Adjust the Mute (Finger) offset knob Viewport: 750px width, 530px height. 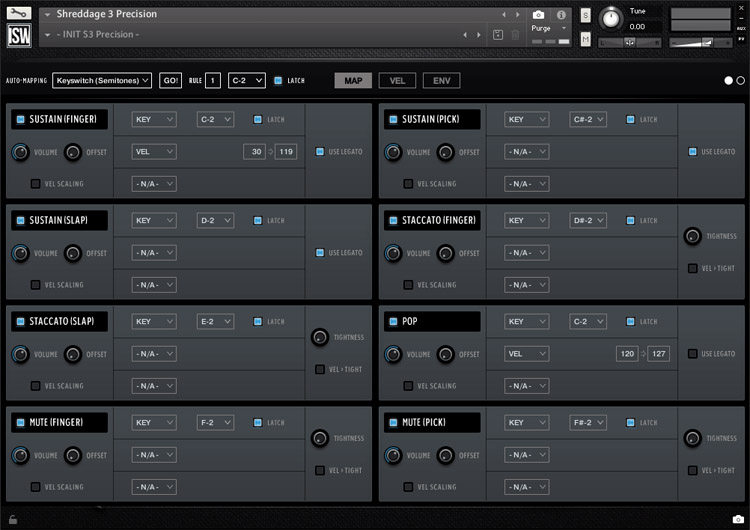pos(73,455)
